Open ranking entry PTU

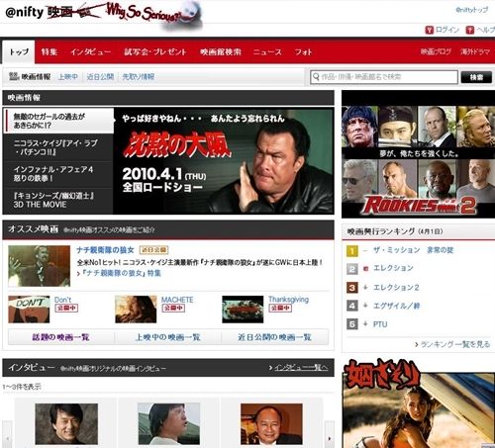click(380, 324)
